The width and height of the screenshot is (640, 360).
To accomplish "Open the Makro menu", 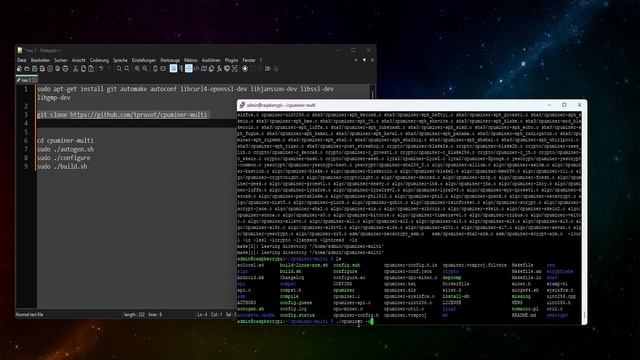I will (191, 60).
